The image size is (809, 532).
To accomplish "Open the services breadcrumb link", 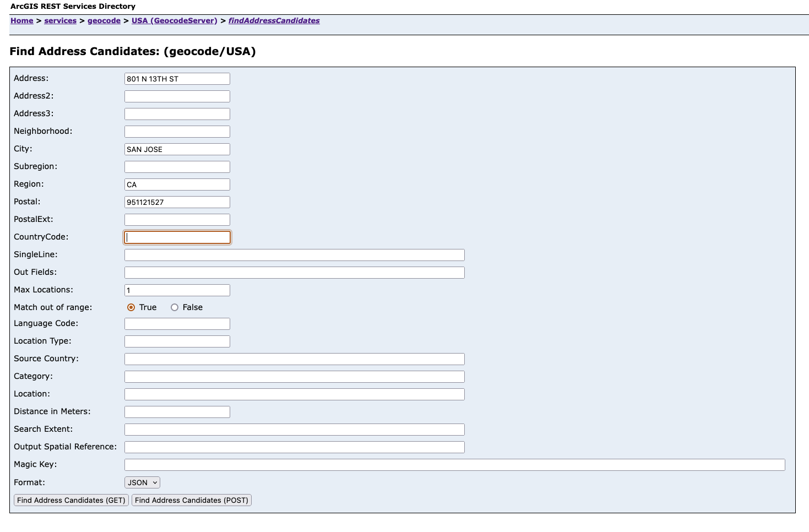I will point(60,20).
